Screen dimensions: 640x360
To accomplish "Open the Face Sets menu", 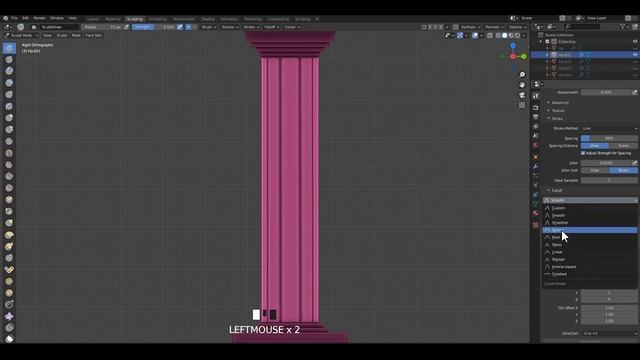I will pyautogui.click(x=93, y=36).
